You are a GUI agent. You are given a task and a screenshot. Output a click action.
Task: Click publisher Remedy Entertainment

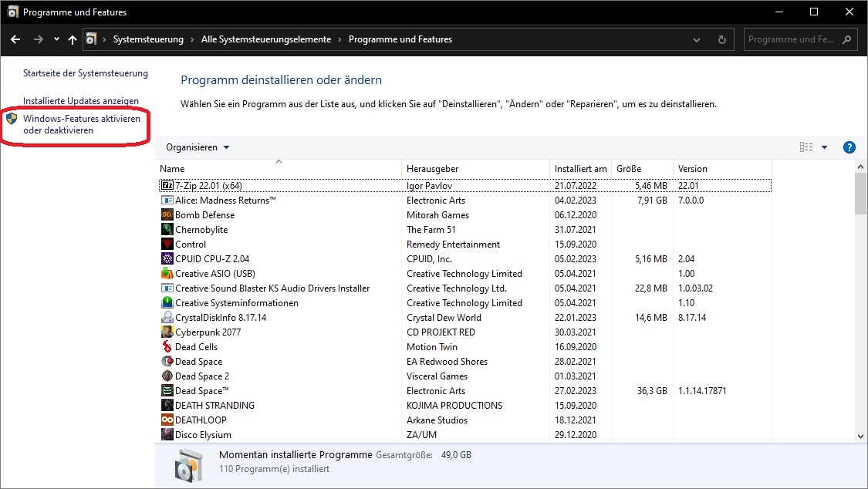pyautogui.click(x=454, y=244)
